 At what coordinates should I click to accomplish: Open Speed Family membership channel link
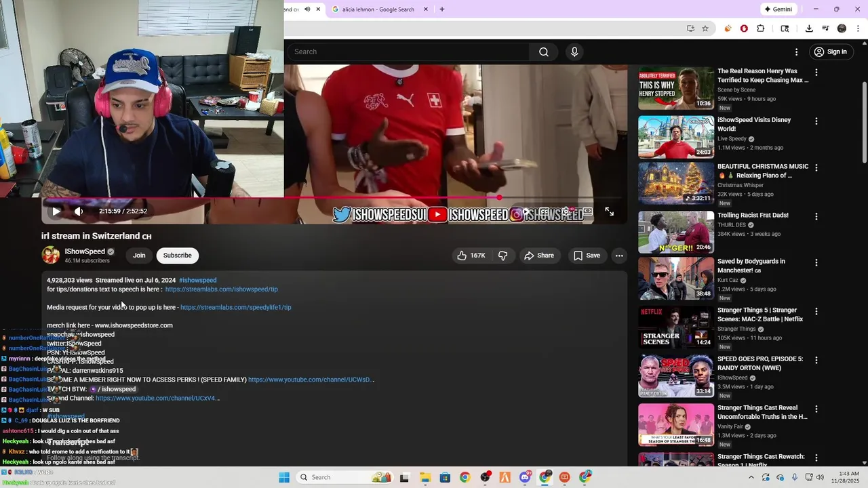(x=311, y=380)
